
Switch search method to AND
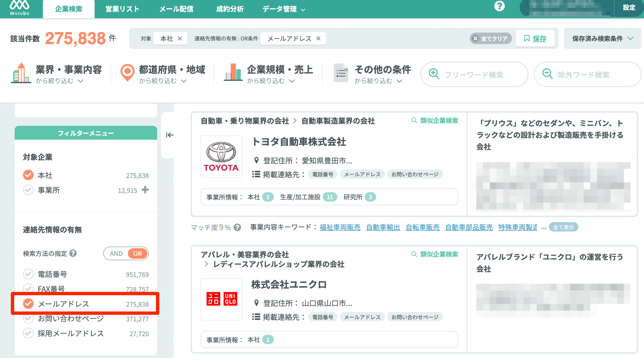pyautogui.click(x=116, y=254)
